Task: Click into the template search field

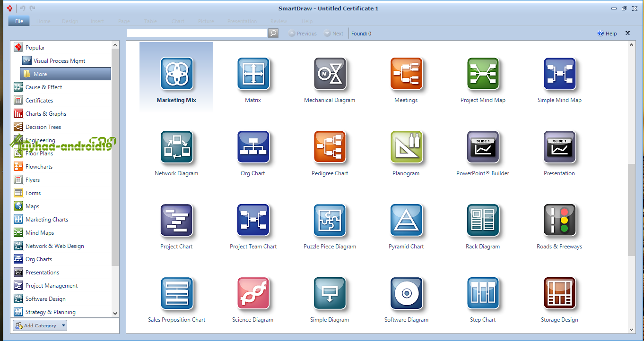Action: click(x=197, y=33)
